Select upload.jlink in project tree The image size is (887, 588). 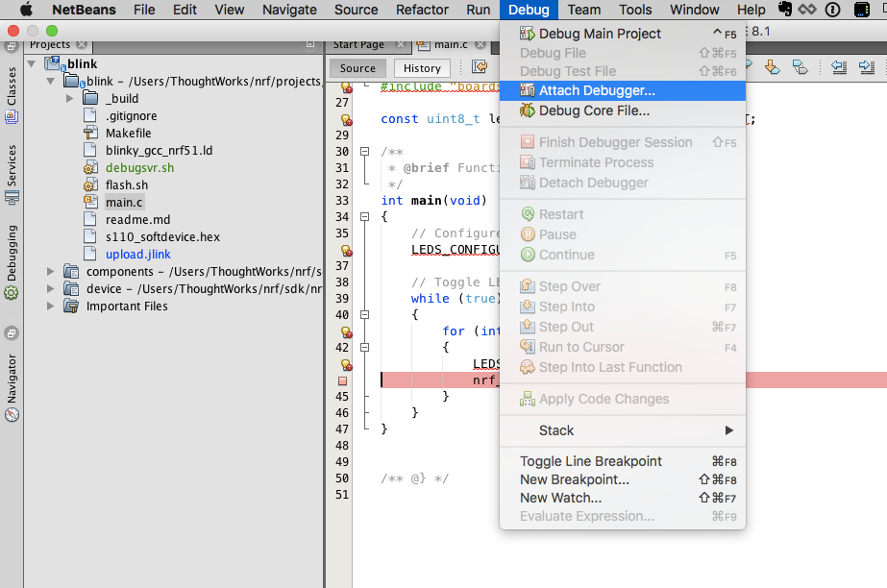click(138, 255)
